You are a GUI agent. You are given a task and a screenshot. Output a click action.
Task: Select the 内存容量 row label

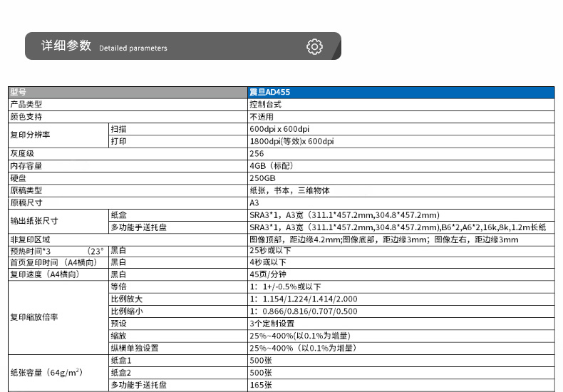[x=26, y=166]
